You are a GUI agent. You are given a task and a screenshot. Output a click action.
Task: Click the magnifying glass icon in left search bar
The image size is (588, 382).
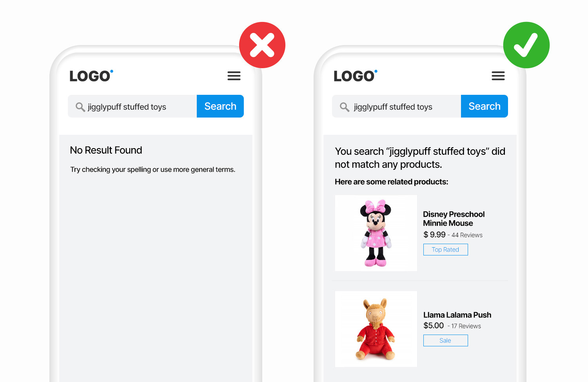[x=80, y=107]
